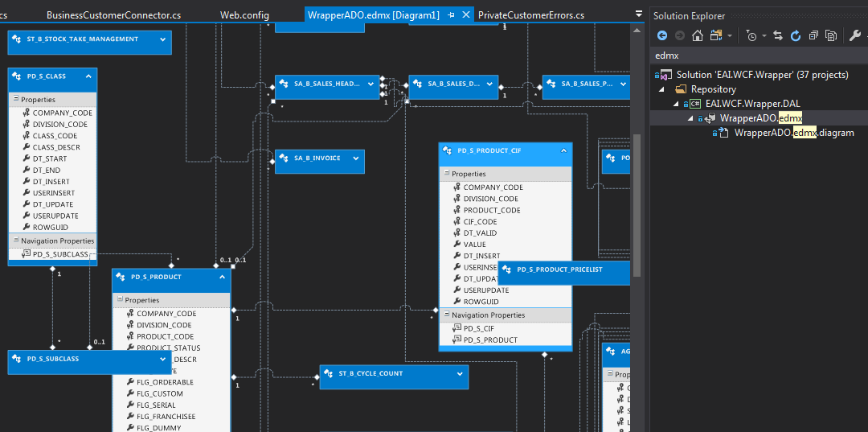This screenshot has width=868, height=432.
Task: Switch to the Web.config tab
Action: coord(244,15)
